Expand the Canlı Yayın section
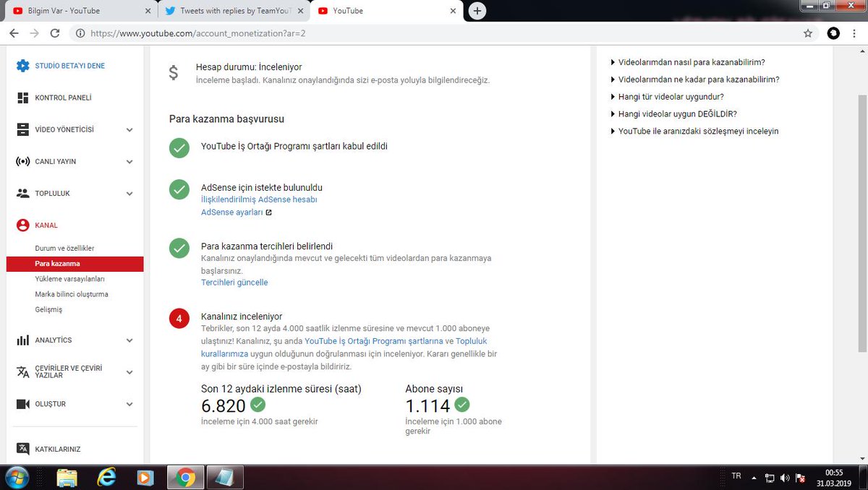Image resolution: width=868 pixels, height=490 pixels. pos(129,162)
